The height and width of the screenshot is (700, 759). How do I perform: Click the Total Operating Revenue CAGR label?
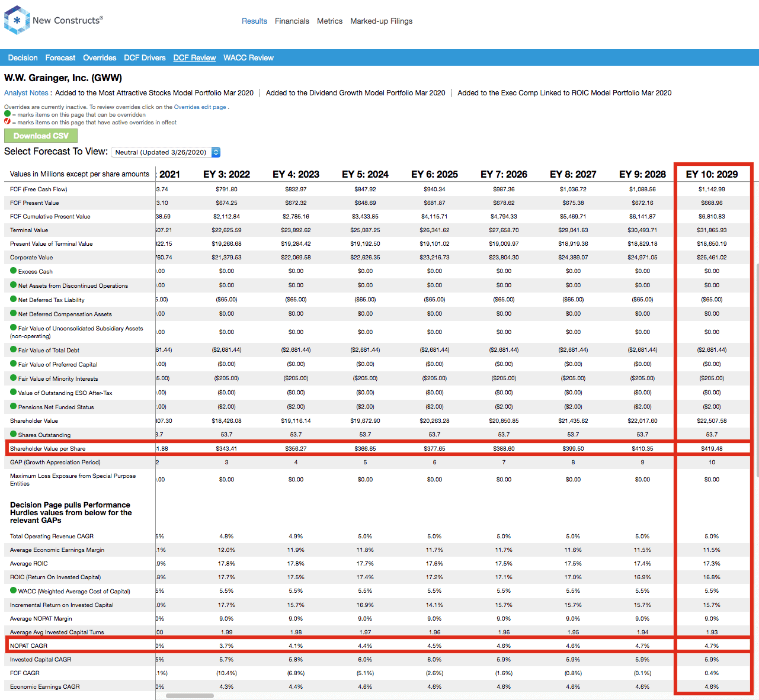(52, 536)
